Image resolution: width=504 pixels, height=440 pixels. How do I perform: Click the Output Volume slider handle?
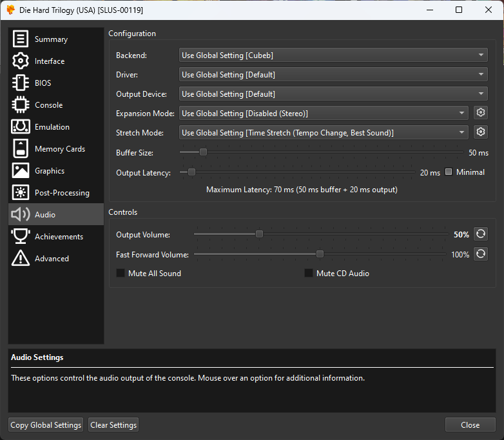pos(259,234)
